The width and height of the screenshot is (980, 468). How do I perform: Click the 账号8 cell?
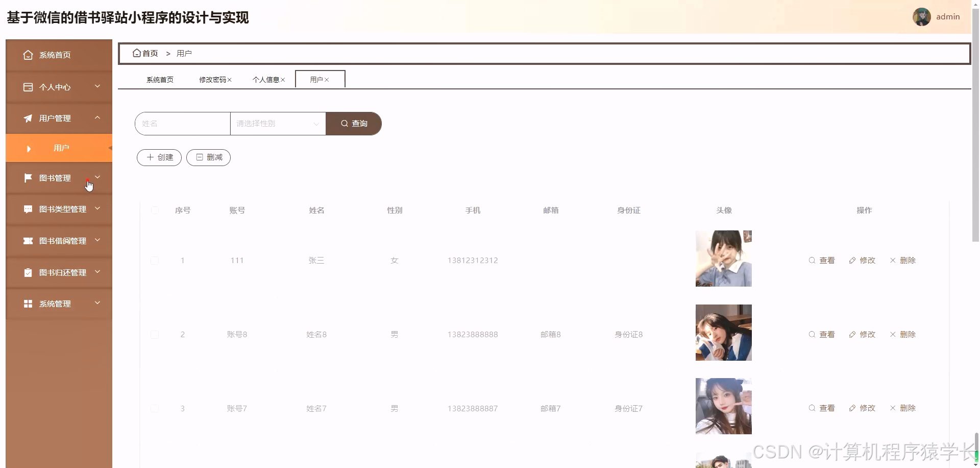click(237, 335)
